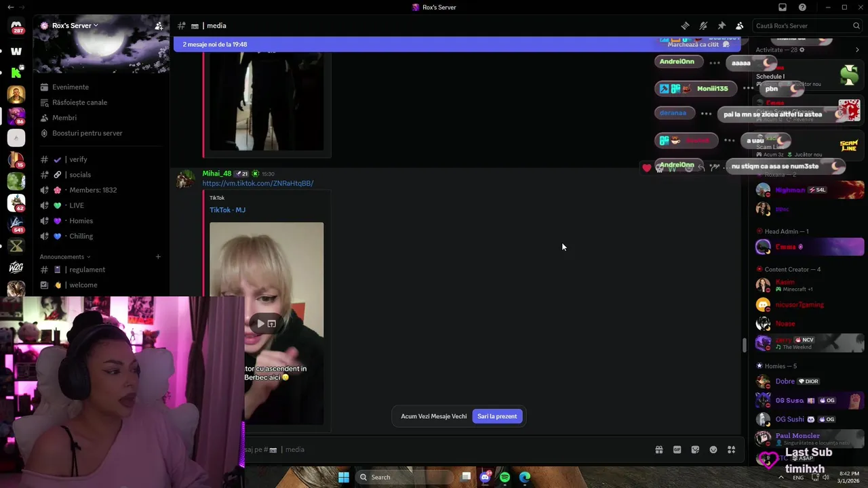
Task: Click Sari la prezent button
Action: pyautogui.click(x=497, y=416)
